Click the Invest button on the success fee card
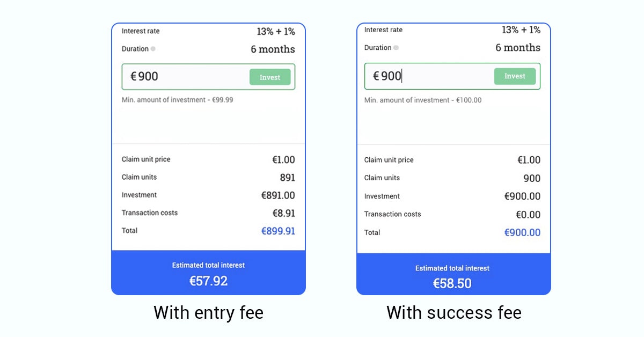 [515, 76]
